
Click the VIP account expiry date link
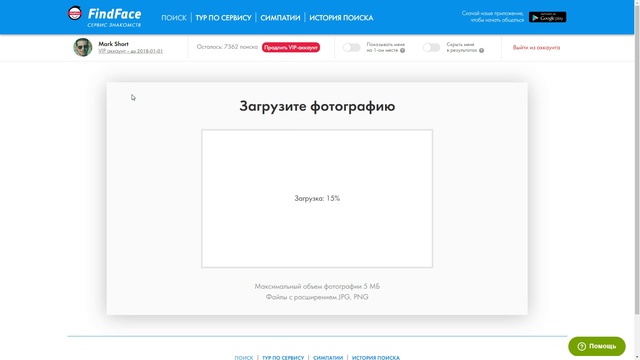131,51
